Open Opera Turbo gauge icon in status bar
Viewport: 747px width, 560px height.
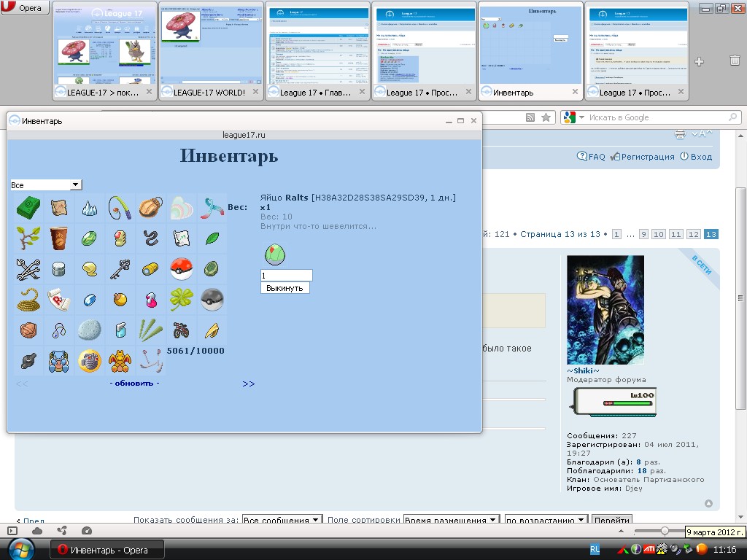tap(86, 531)
